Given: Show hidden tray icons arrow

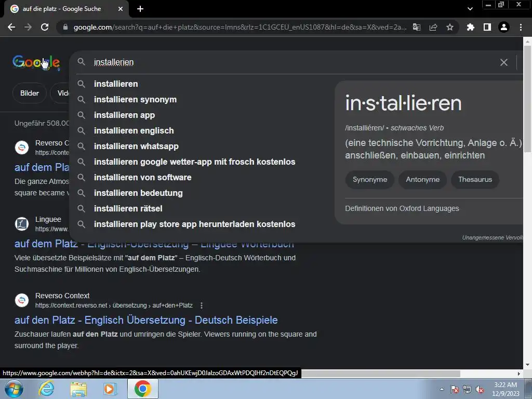Looking at the screenshot, I should click(x=442, y=389).
